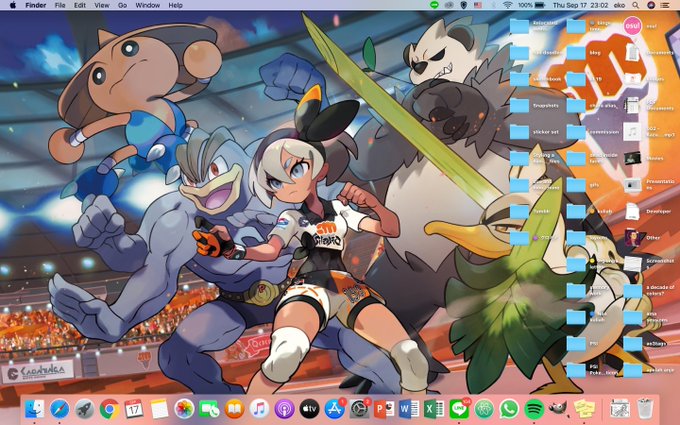The height and width of the screenshot is (425, 680).
Task: Open the Trash in the Dock
Action: (645, 409)
